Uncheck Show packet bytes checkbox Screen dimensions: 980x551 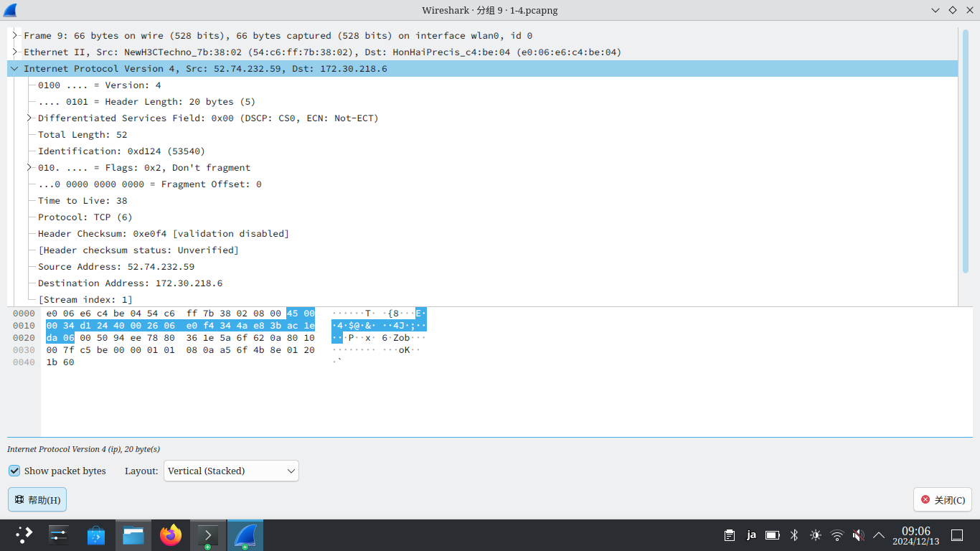14,471
